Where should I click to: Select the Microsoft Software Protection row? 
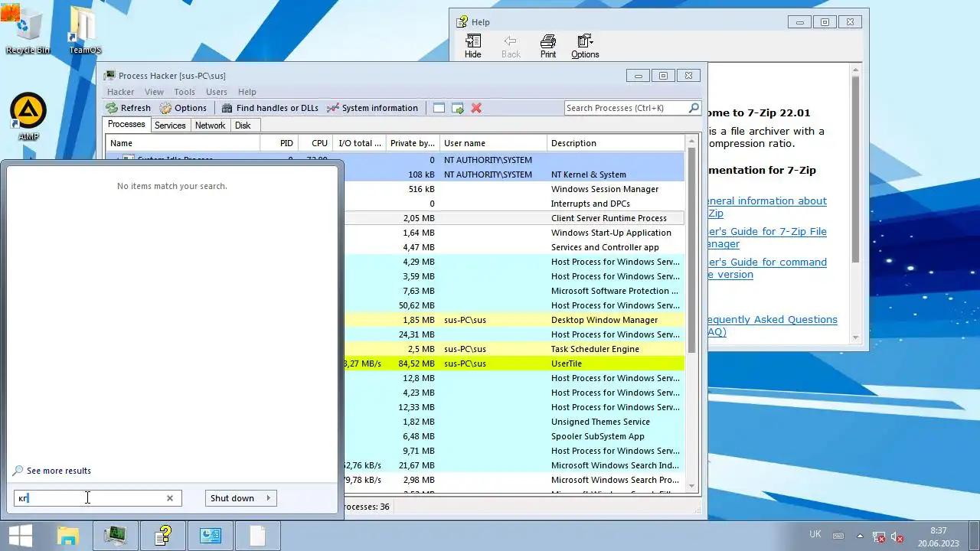click(x=514, y=291)
